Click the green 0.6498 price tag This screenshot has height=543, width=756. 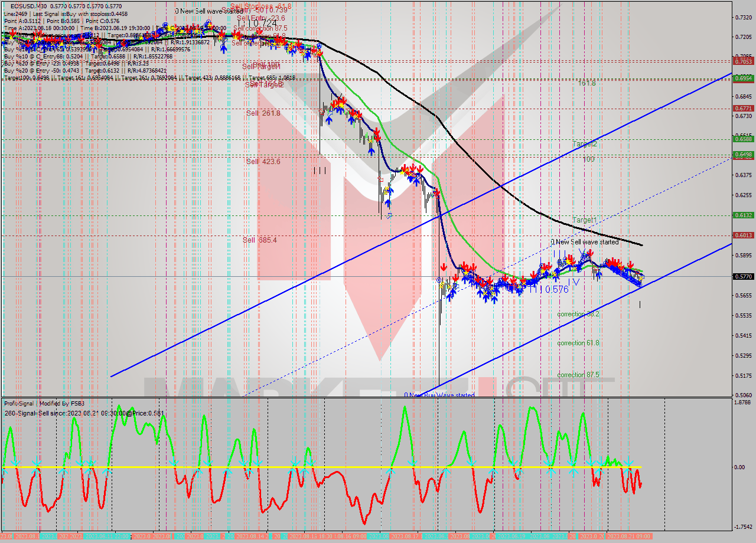pyautogui.click(x=742, y=155)
